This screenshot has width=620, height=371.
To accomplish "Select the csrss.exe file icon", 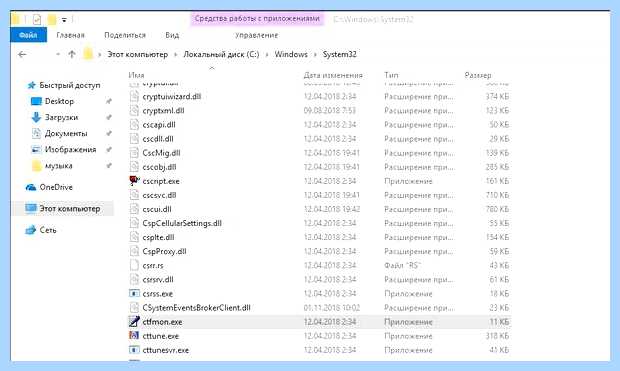I will click(134, 293).
